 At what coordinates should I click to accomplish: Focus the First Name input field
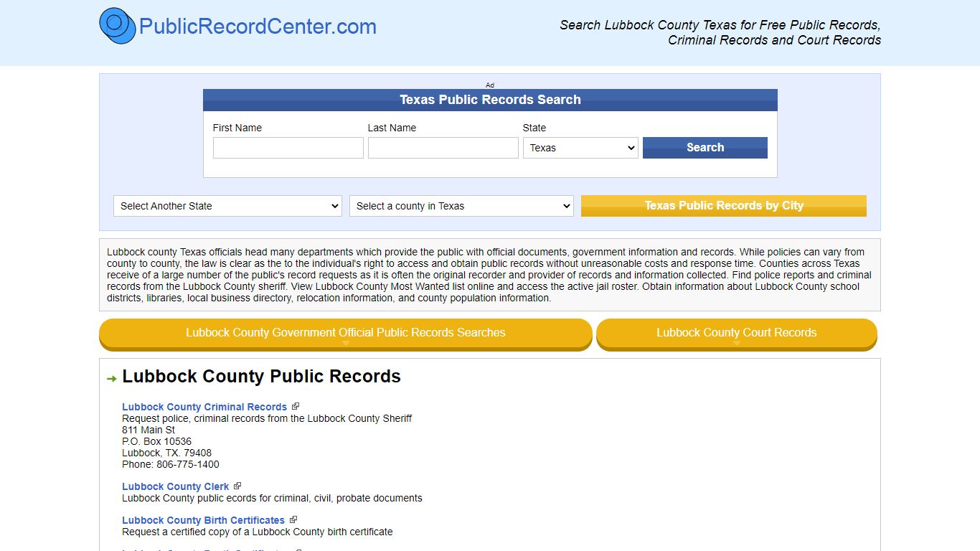pos(288,148)
